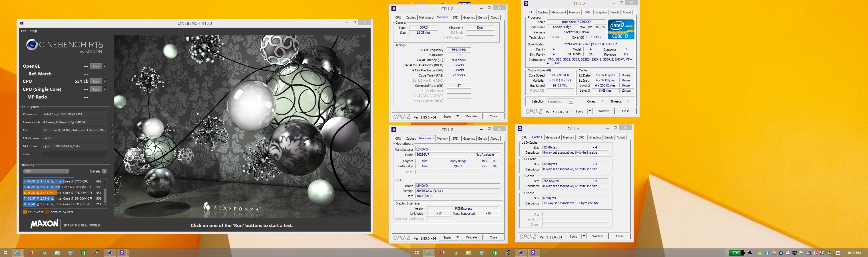Viewport: 868px width, 257px height.
Task: Switch to SPD tab in CPU-Z Memory window
Action: 455,17
